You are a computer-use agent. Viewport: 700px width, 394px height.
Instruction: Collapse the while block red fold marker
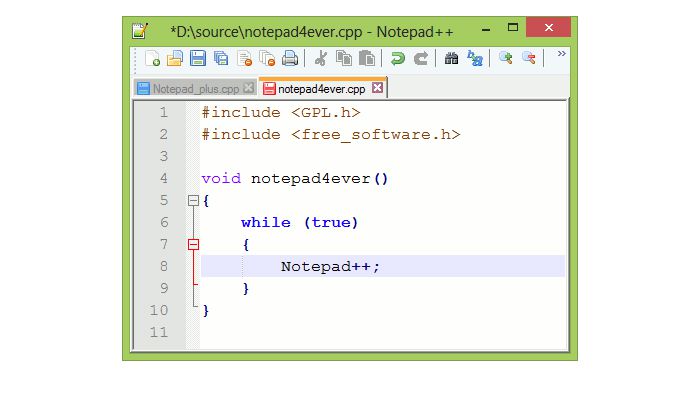tap(193, 244)
